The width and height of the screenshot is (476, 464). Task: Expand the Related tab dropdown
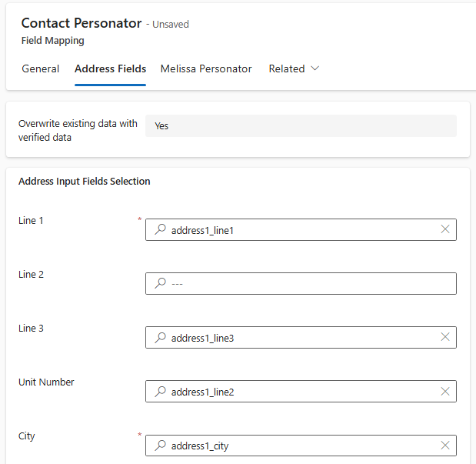pos(294,68)
